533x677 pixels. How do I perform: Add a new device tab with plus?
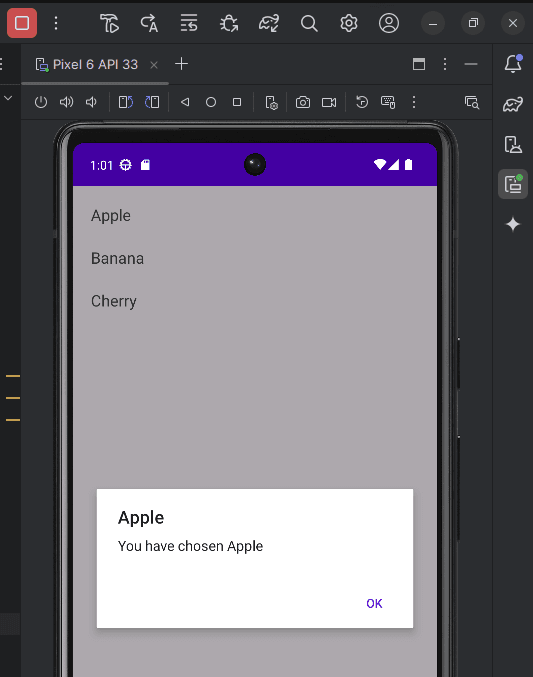(181, 64)
